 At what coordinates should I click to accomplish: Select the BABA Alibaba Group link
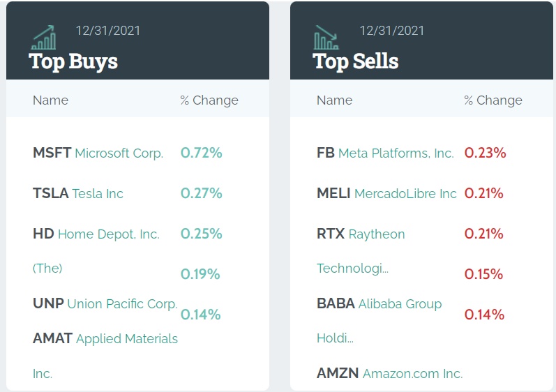tap(379, 303)
